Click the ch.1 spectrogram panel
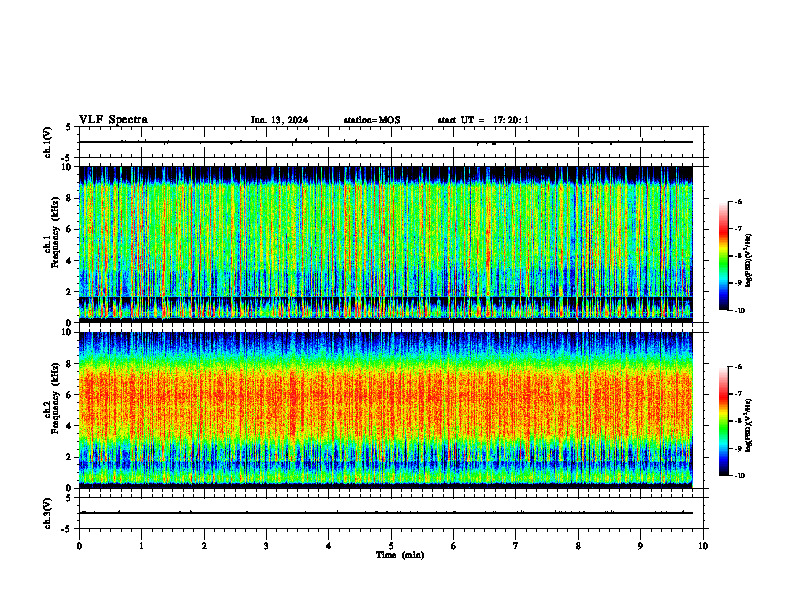This screenshot has width=792, height=612. (x=386, y=244)
